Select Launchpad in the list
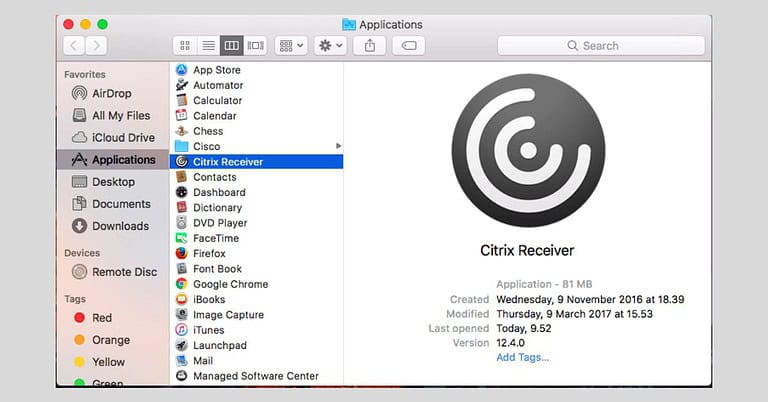Screen dimensions: 768x402 tap(257, 345)
